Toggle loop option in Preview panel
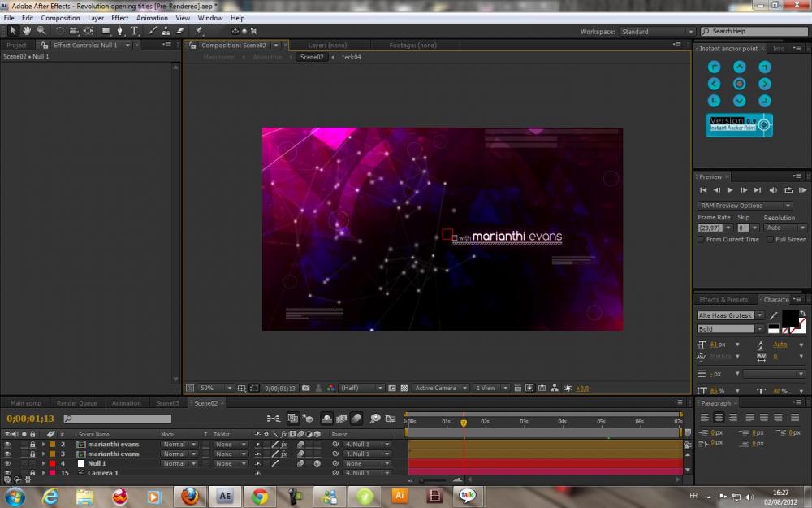The width and height of the screenshot is (812, 508). pos(788,190)
